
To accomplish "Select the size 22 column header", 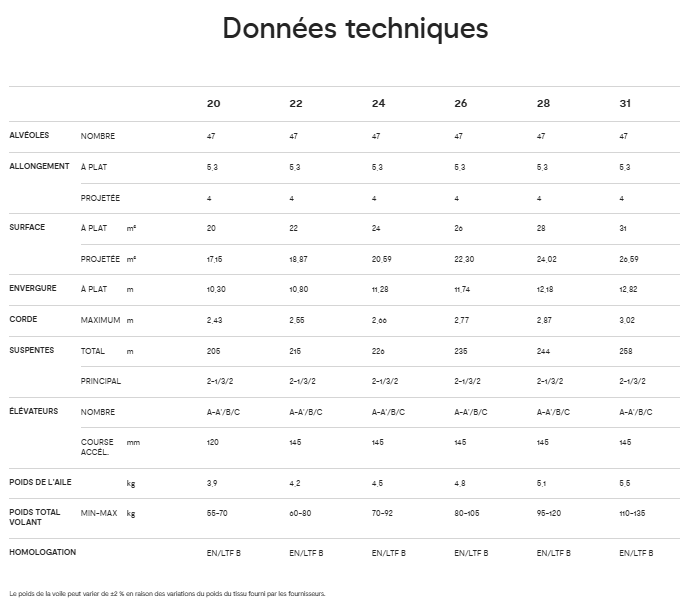I will [296, 104].
